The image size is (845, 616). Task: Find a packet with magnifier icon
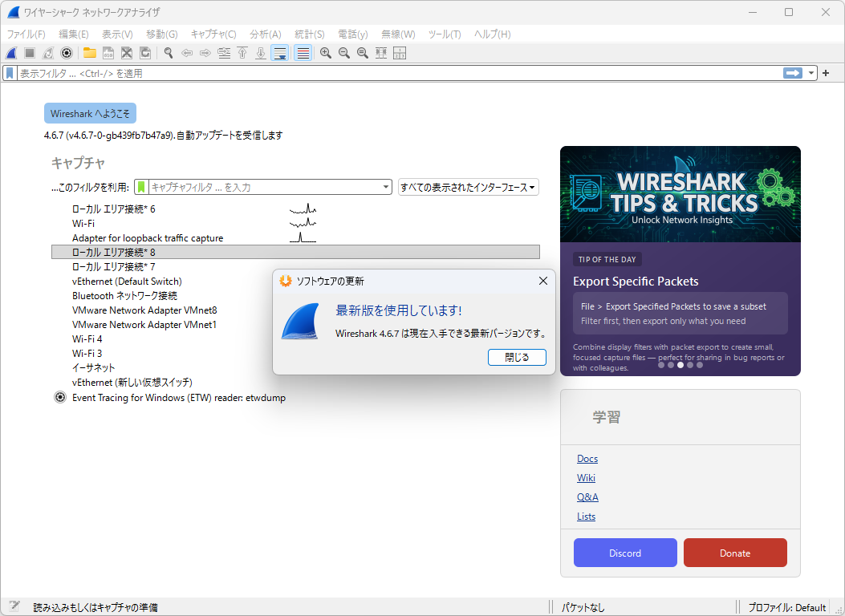click(x=169, y=53)
